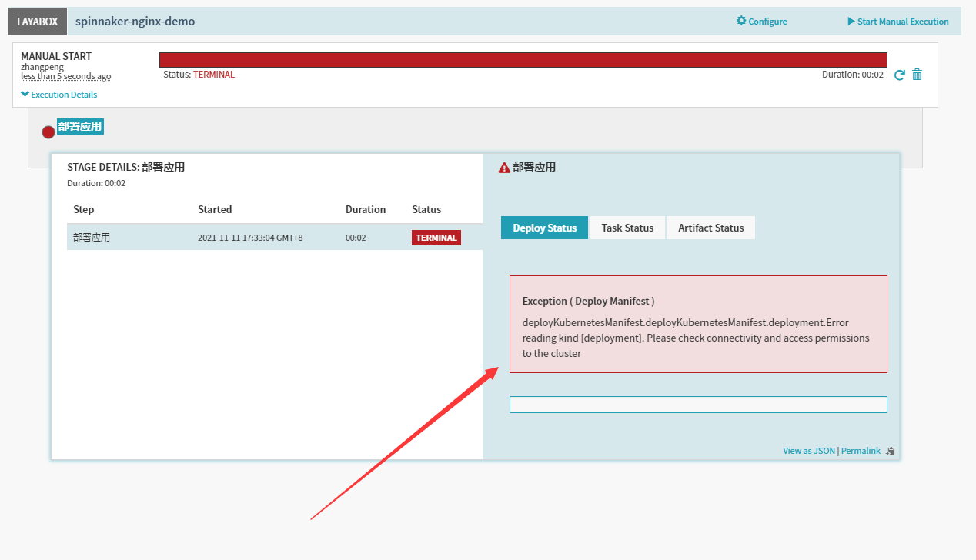
Task: Open the Configure gear icon
Action: pos(741,21)
